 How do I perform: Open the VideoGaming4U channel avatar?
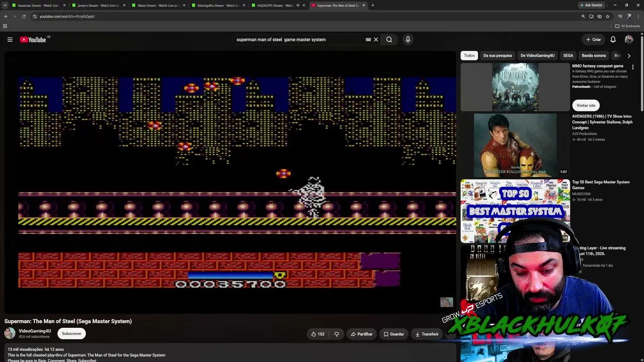10,333
